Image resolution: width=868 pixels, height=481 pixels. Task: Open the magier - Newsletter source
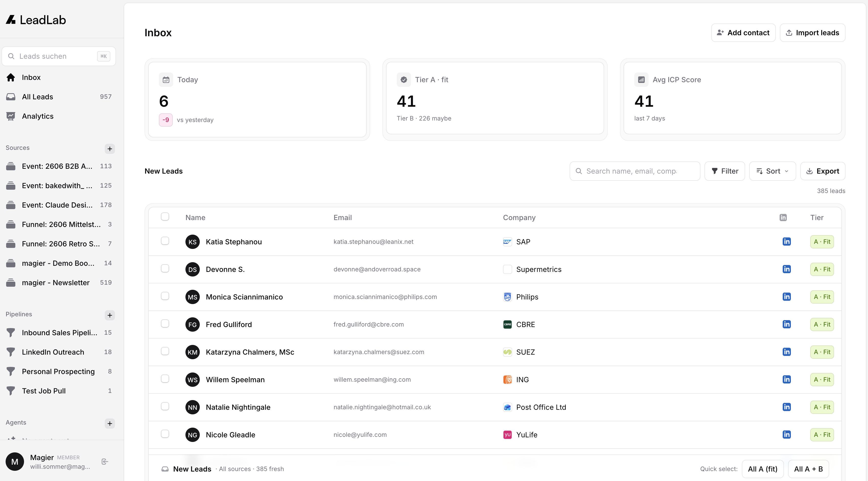(59, 283)
